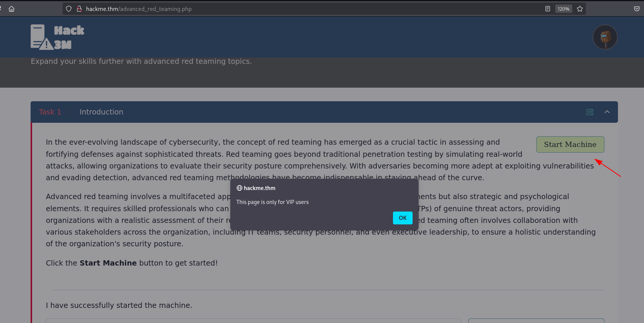The image size is (644, 323).
Task: Open the user avatar profile menu
Action: point(605,37)
